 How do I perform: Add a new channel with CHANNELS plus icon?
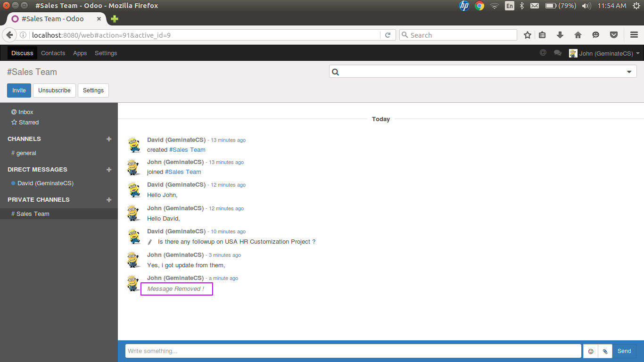click(109, 139)
